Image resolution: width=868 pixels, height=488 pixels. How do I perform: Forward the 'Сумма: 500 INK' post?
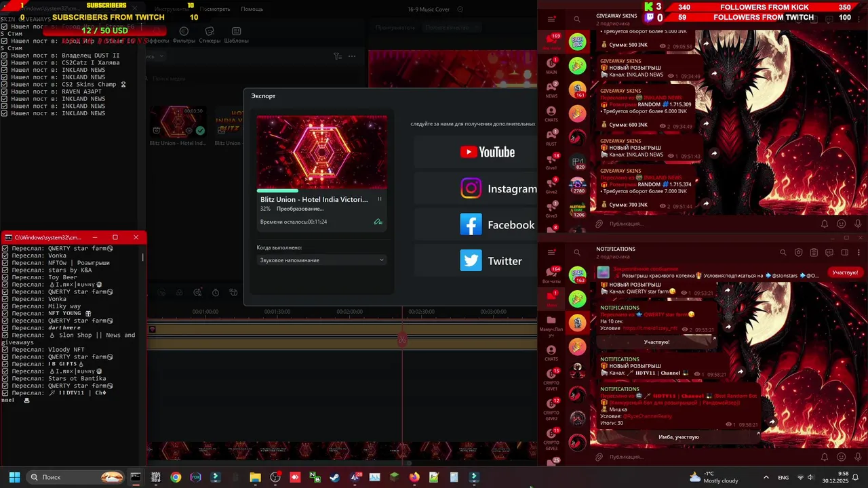pyautogui.click(x=706, y=44)
